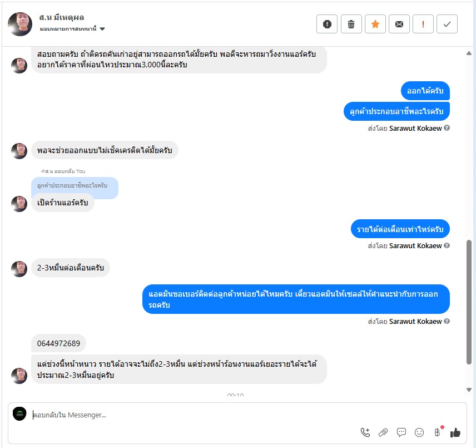476x448 pixels.
Task: Open the emoji picker smiley icon
Action: (x=419, y=432)
